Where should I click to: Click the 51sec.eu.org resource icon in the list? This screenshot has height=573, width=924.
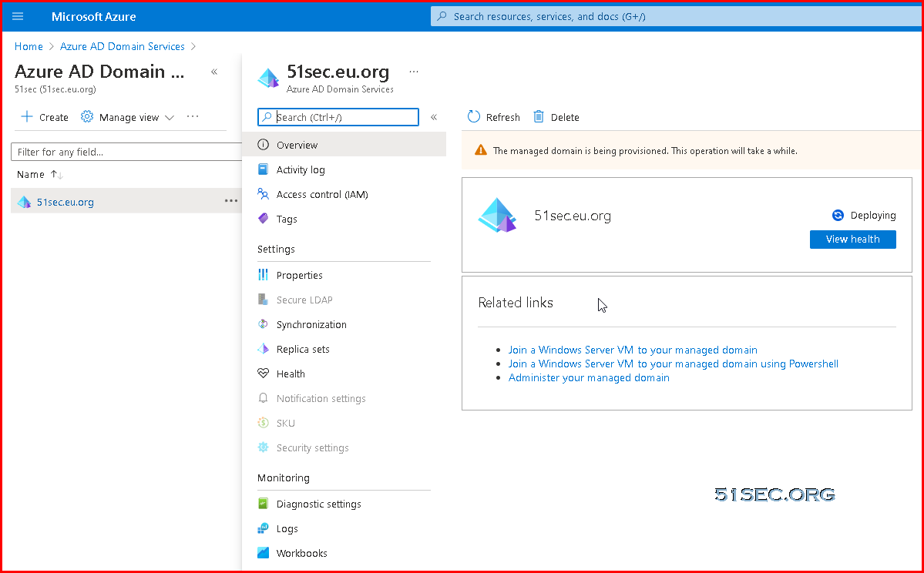click(x=24, y=202)
